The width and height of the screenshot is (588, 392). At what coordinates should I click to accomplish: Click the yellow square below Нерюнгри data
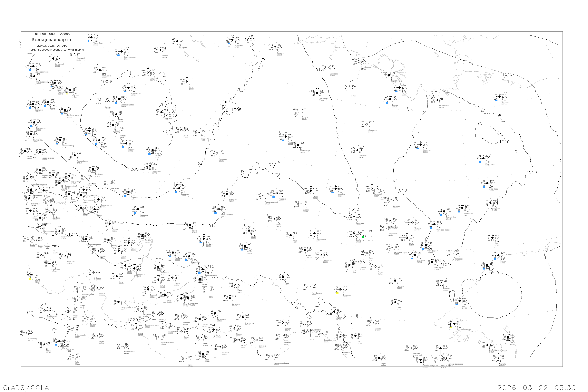click(x=337, y=293)
